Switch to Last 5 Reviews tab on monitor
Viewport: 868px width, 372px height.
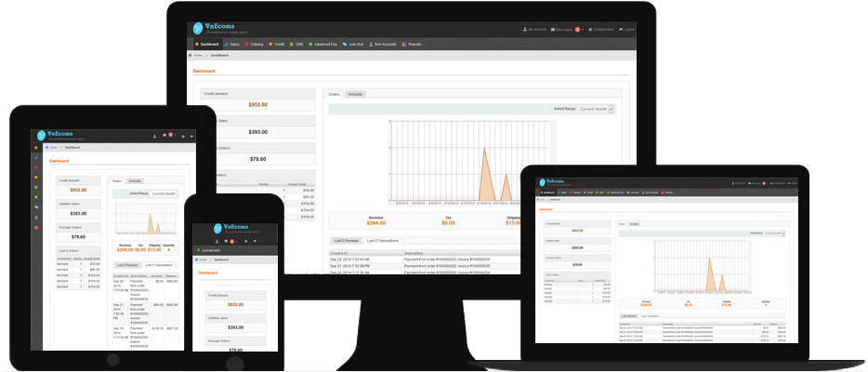pos(347,241)
